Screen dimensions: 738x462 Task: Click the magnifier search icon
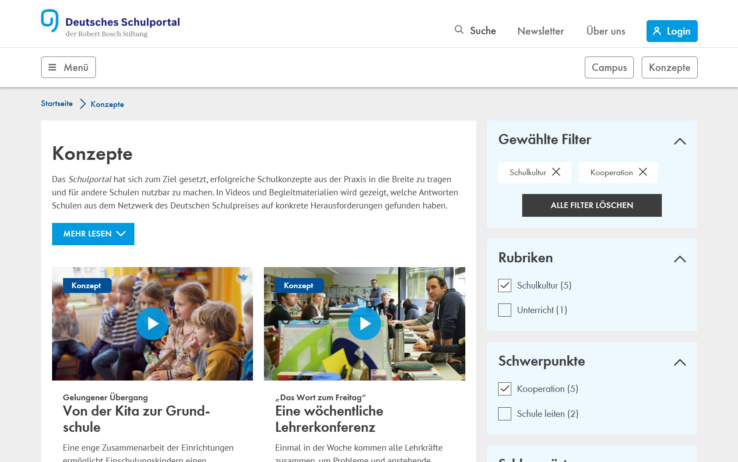pos(459,30)
